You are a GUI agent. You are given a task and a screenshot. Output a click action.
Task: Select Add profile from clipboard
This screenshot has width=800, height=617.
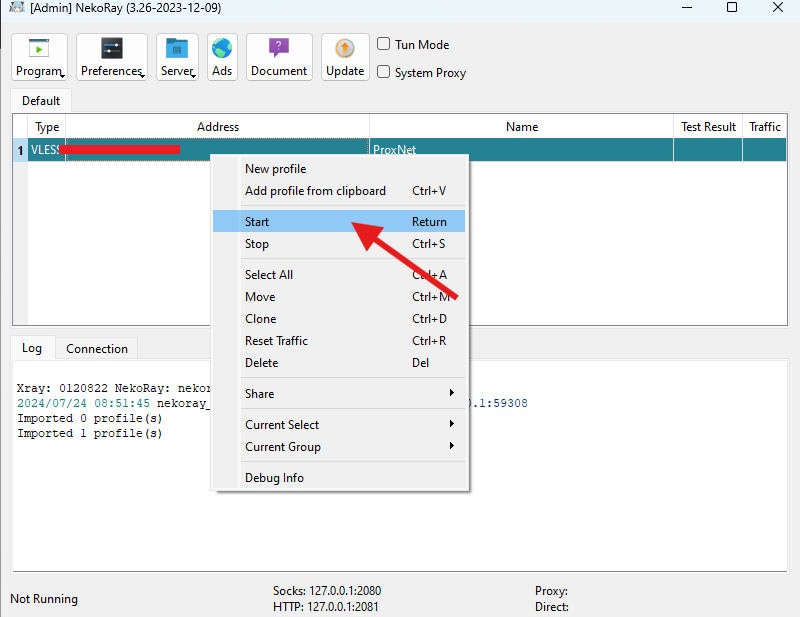click(339, 191)
